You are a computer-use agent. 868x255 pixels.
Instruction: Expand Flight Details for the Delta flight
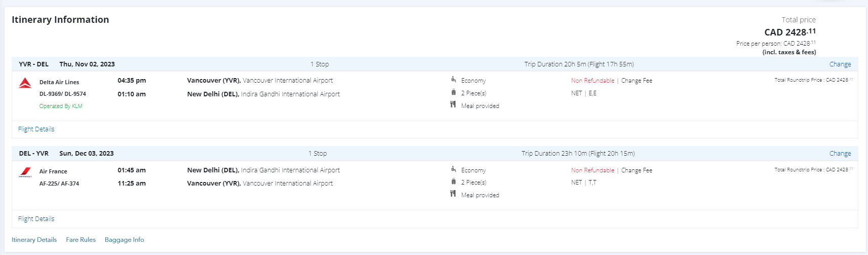36,129
